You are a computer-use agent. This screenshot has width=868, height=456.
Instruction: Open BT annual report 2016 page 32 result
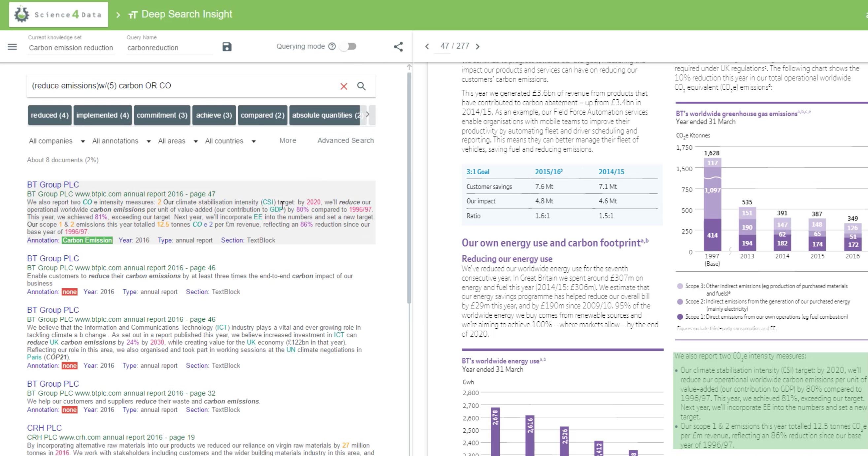(x=121, y=393)
